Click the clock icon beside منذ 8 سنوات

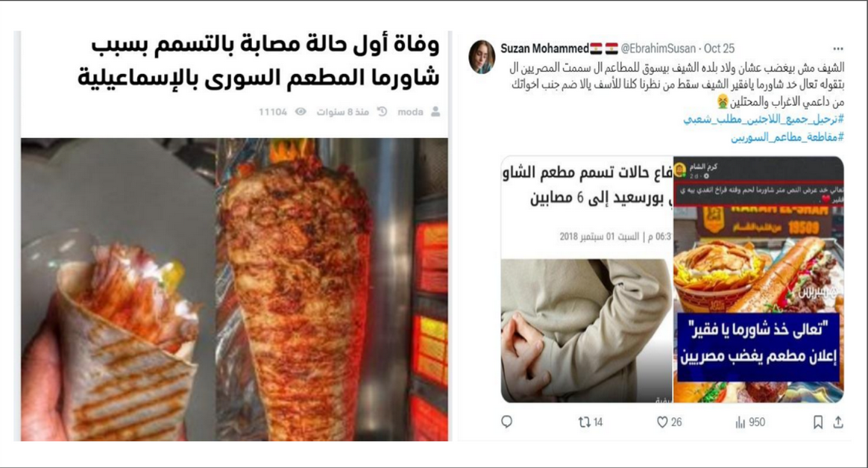click(x=382, y=112)
